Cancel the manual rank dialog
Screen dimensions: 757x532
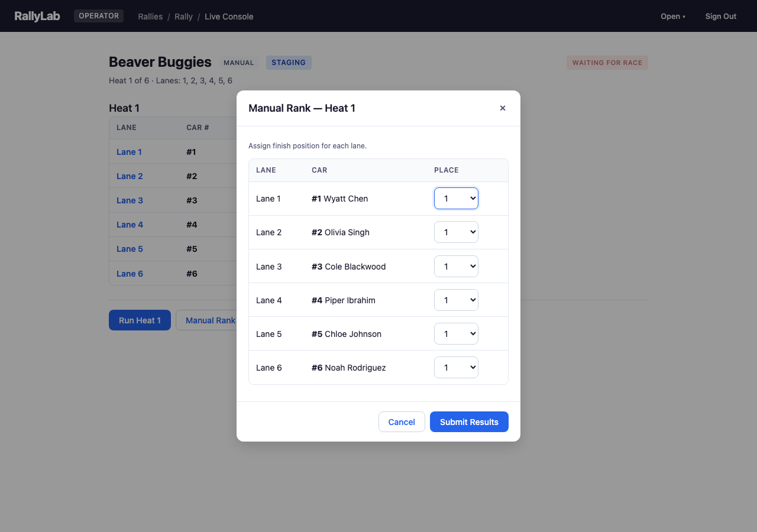coord(402,422)
